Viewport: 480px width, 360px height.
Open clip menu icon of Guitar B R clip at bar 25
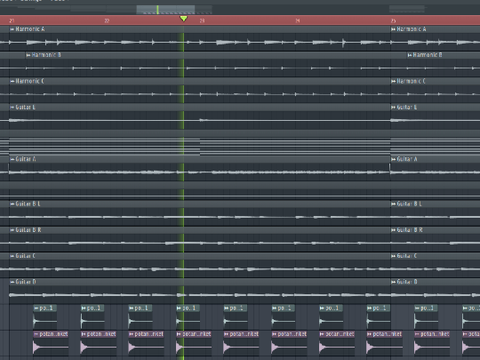click(x=393, y=230)
